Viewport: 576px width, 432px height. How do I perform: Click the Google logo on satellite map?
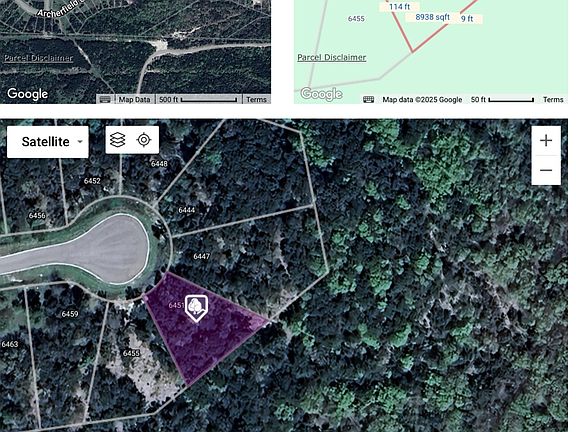tap(28, 94)
